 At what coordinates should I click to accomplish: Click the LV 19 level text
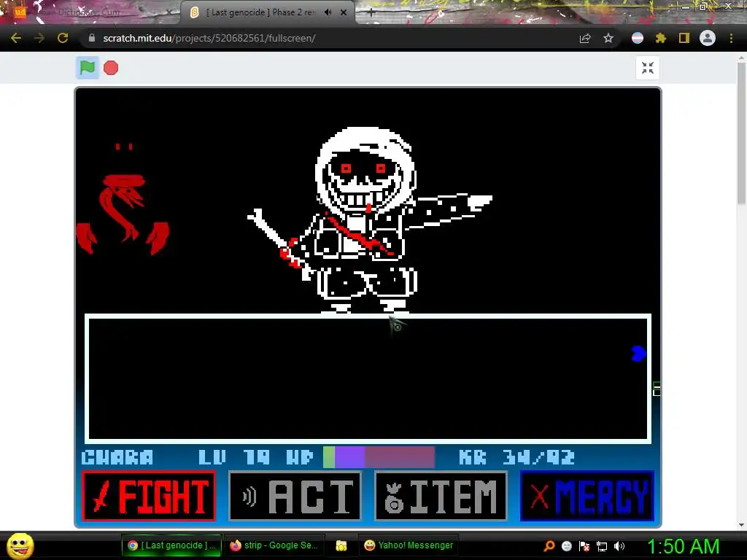tap(234, 458)
